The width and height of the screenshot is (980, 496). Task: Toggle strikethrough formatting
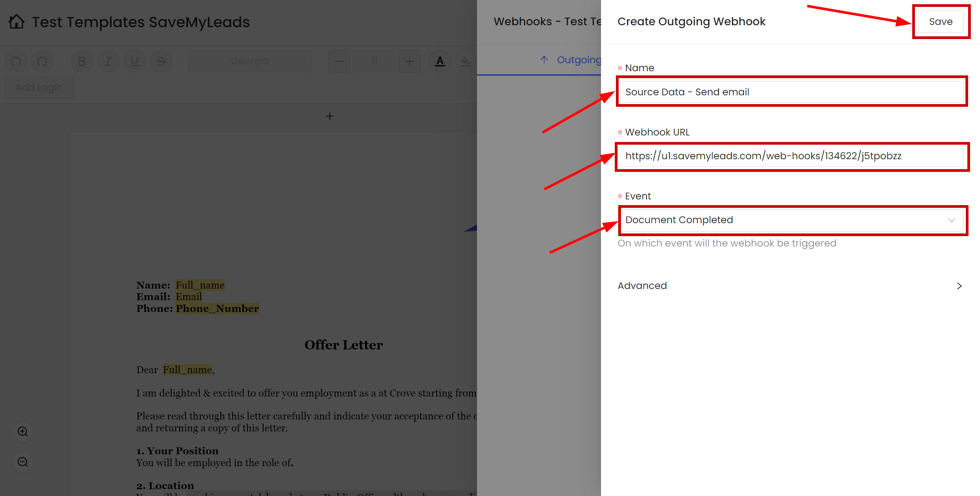[161, 61]
